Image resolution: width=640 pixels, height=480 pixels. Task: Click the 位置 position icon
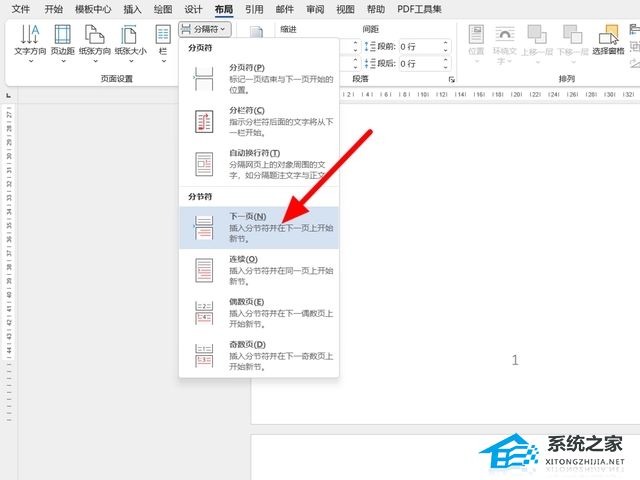click(x=476, y=34)
